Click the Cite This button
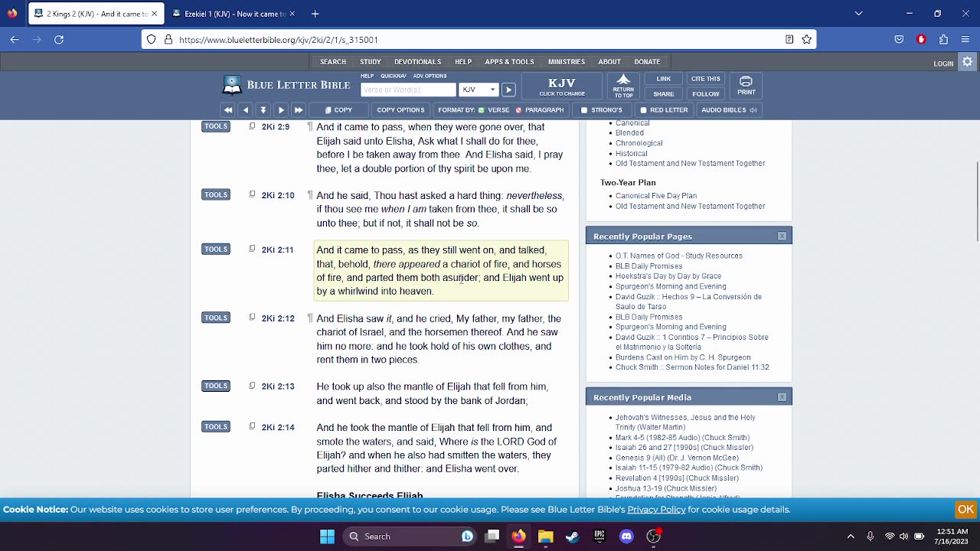Image resolution: width=980 pixels, height=551 pixels. [705, 79]
